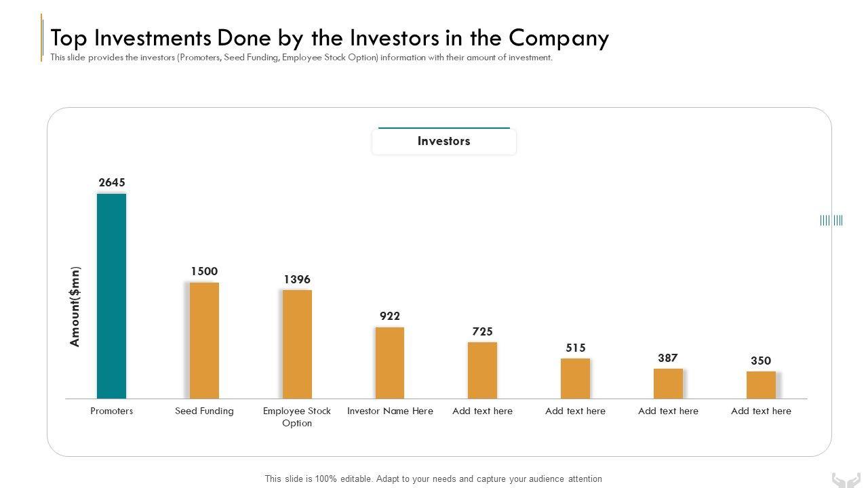Image resolution: width=868 pixels, height=488 pixels.
Task: Click the Investors legend box
Action: 444,142
